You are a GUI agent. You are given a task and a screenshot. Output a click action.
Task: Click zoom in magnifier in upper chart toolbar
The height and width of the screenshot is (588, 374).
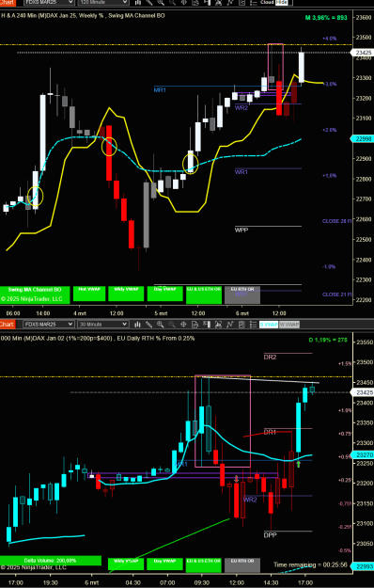point(161,2)
